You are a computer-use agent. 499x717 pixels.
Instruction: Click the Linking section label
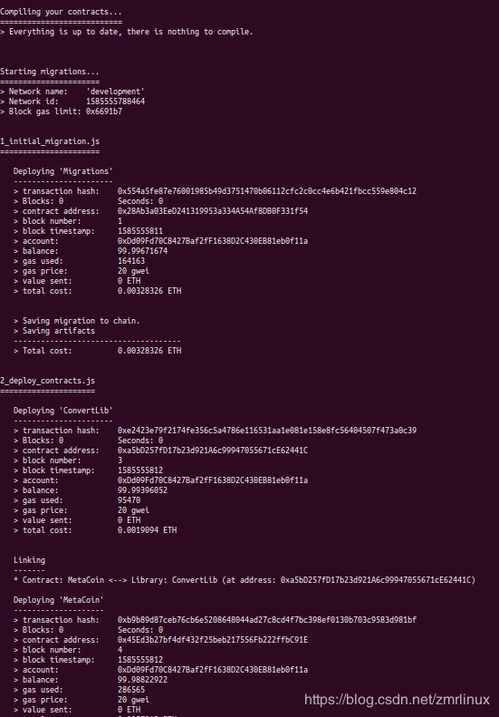click(x=29, y=560)
